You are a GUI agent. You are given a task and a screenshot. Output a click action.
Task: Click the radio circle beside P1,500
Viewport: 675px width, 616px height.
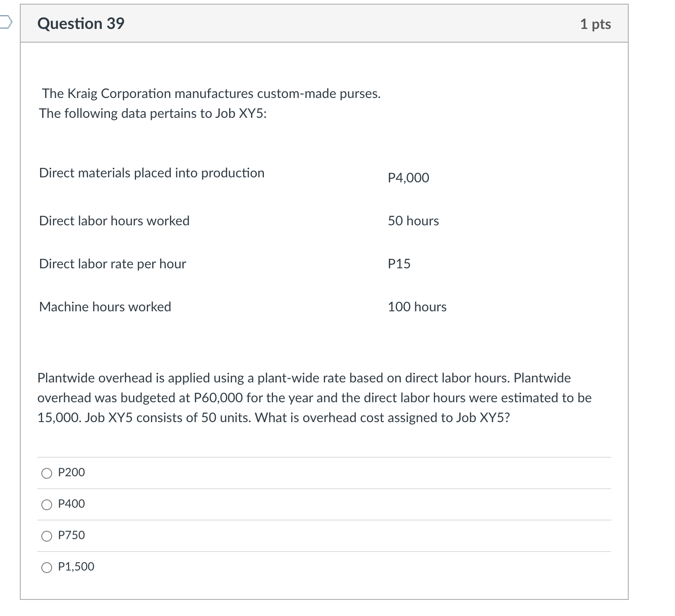coord(46,567)
